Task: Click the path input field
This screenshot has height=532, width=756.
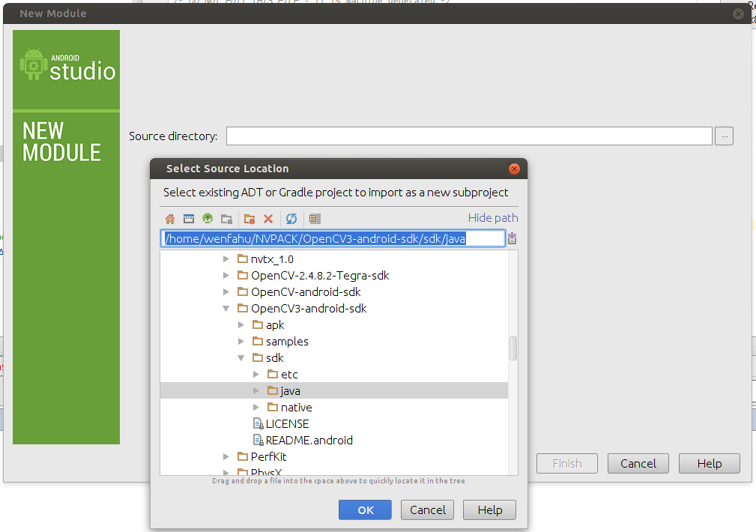Action: 333,239
